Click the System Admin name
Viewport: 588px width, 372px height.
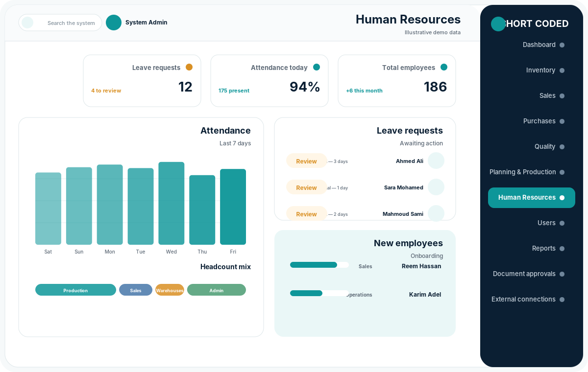pos(147,23)
